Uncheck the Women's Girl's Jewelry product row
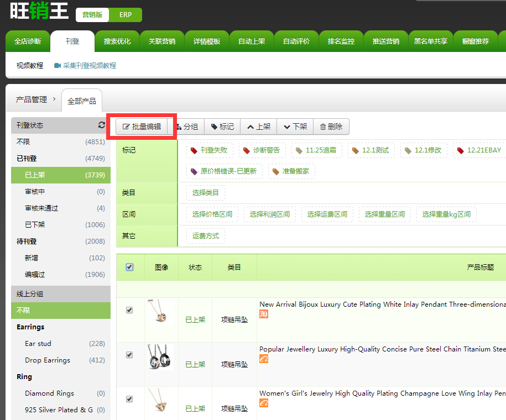Screen dimensions: 506x420 [129, 399]
